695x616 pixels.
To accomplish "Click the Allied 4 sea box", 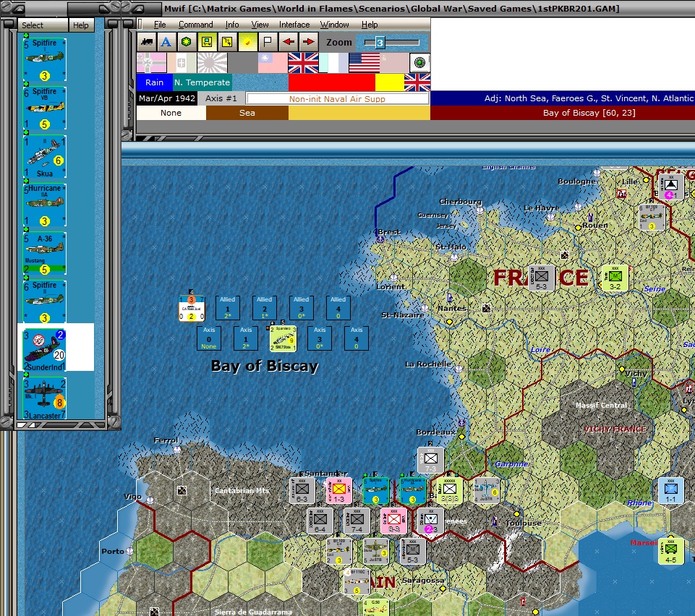I will tap(338, 307).
